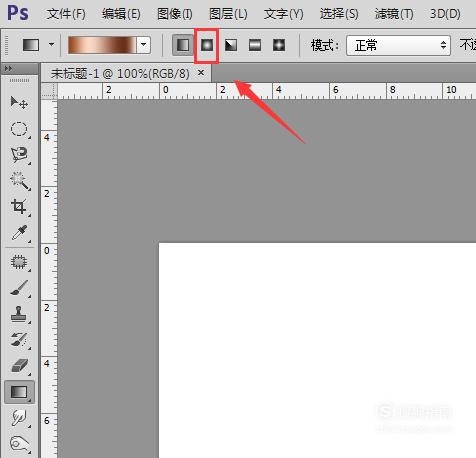Choose Radial Gradient style
This screenshot has height=458, width=476.
pyautogui.click(x=207, y=45)
